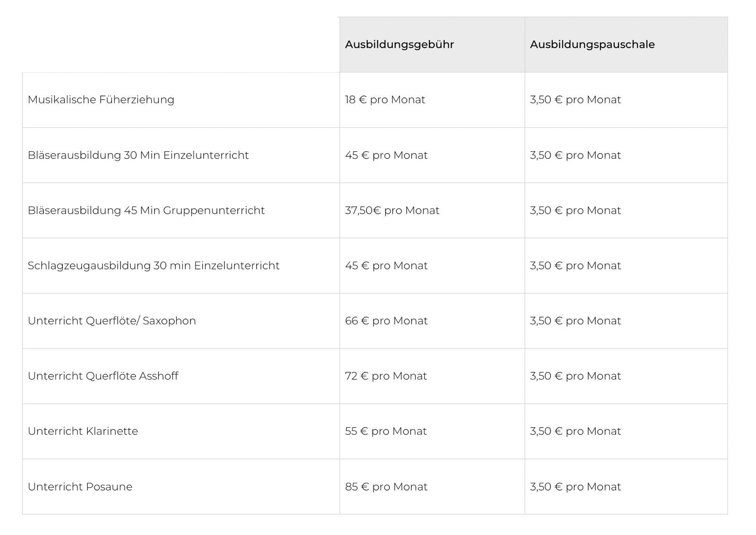Click the 18 € pro Monat cell
The image size is (756, 535).
click(432, 100)
